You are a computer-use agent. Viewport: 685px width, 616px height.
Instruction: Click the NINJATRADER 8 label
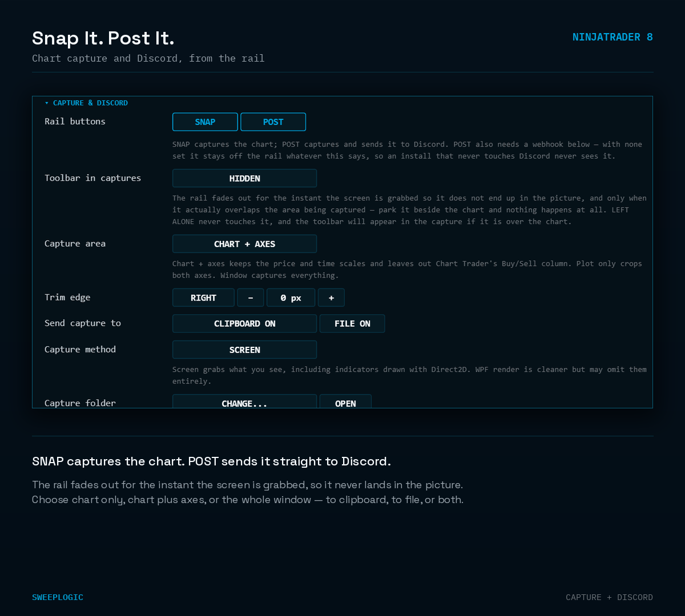point(613,37)
